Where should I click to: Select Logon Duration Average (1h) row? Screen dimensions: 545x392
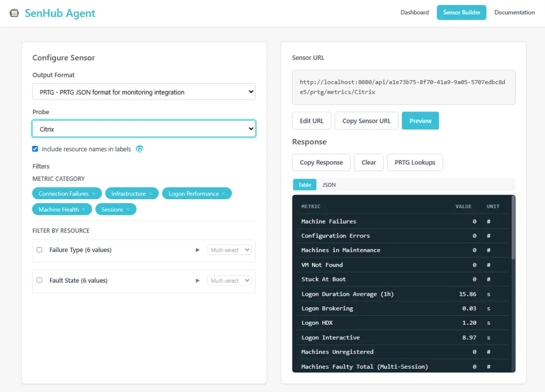pyautogui.click(x=402, y=294)
